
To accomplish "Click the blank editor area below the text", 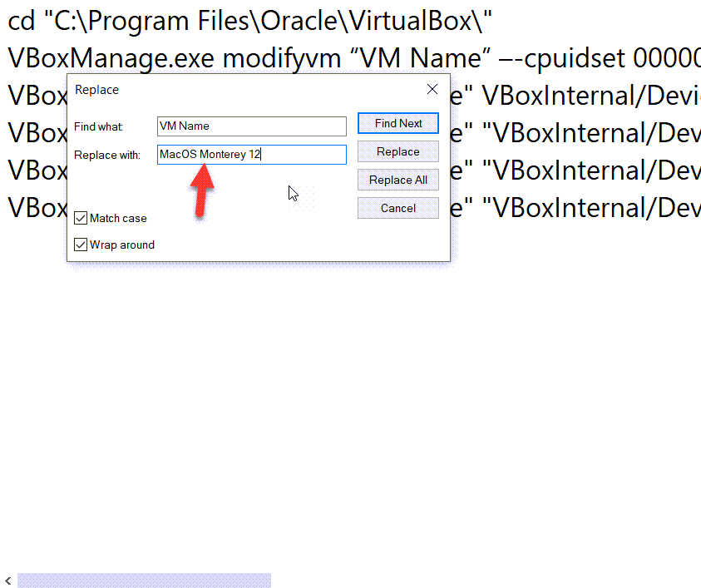I will click(x=349, y=399).
